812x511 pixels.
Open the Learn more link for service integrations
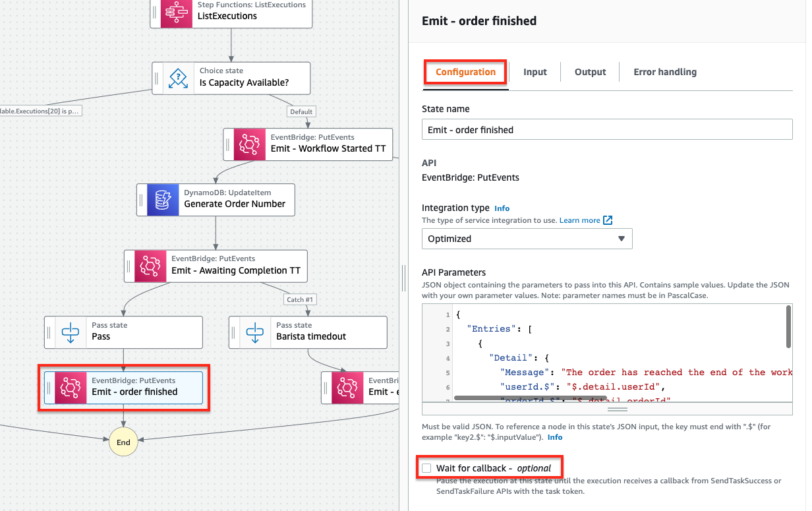[580, 220]
